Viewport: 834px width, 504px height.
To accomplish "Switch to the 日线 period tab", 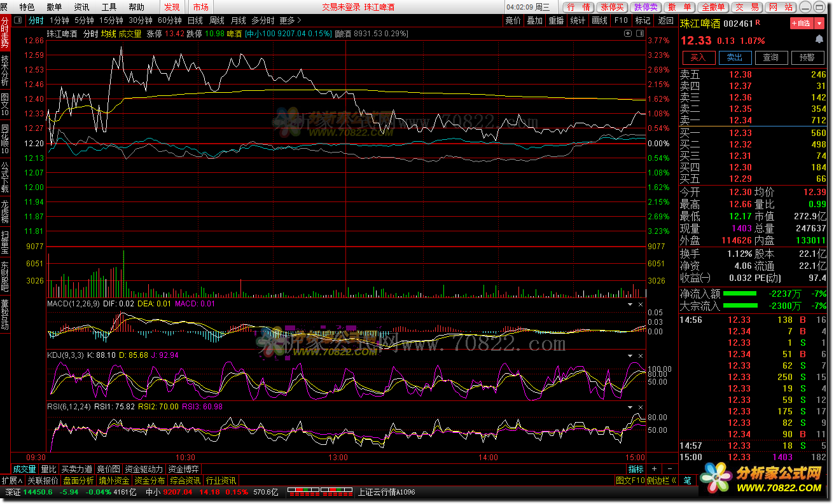I will coord(195,20).
